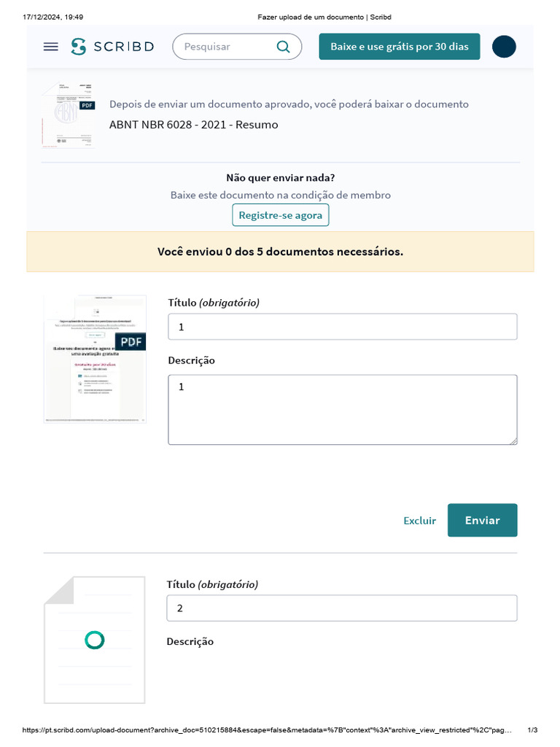Image resolution: width=560 pixels, height=747 pixels.
Task: Click the green loading spinner icon
Action: click(x=94, y=640)
